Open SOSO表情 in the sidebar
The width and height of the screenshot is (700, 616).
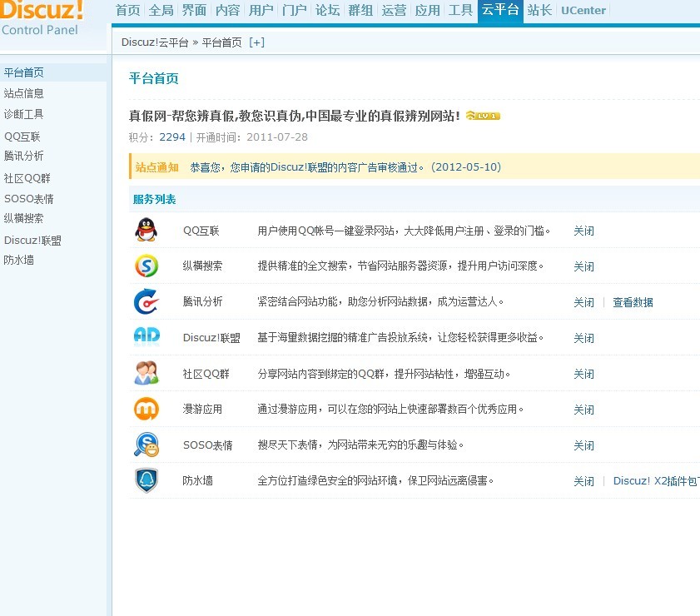click(x=29, y=199)
